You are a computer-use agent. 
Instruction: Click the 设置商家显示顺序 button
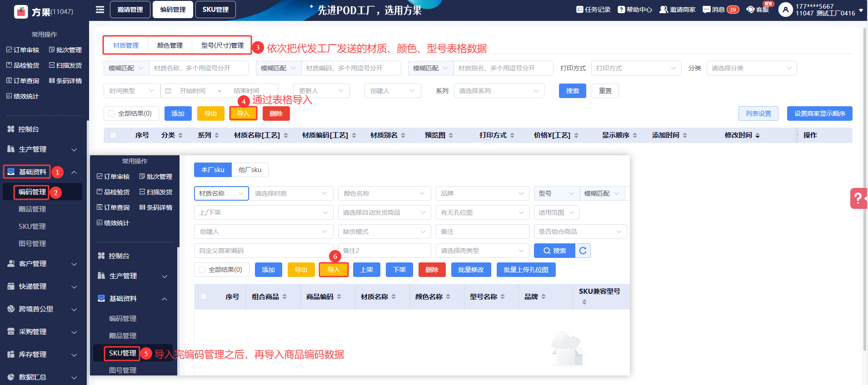pos(819,114)
